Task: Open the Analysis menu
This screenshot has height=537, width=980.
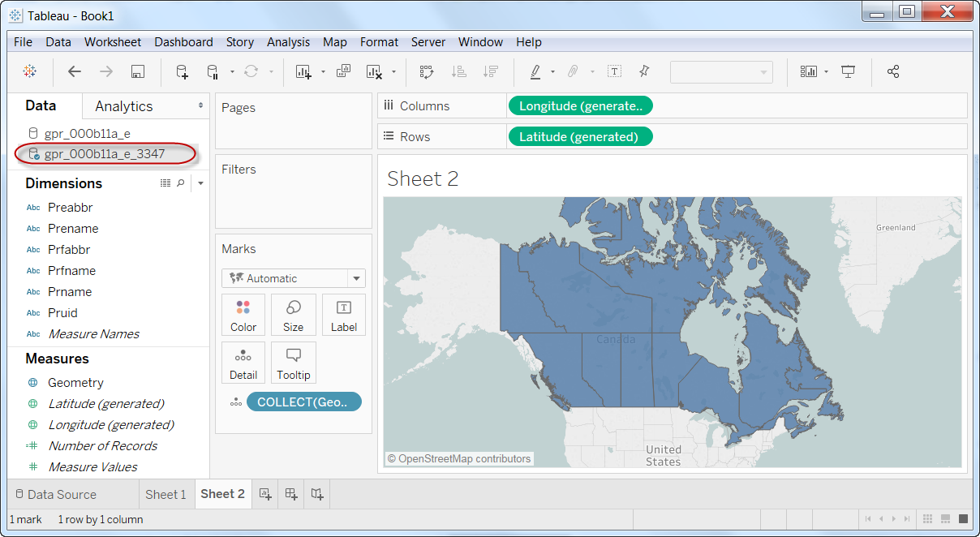Action: point(288,41)
